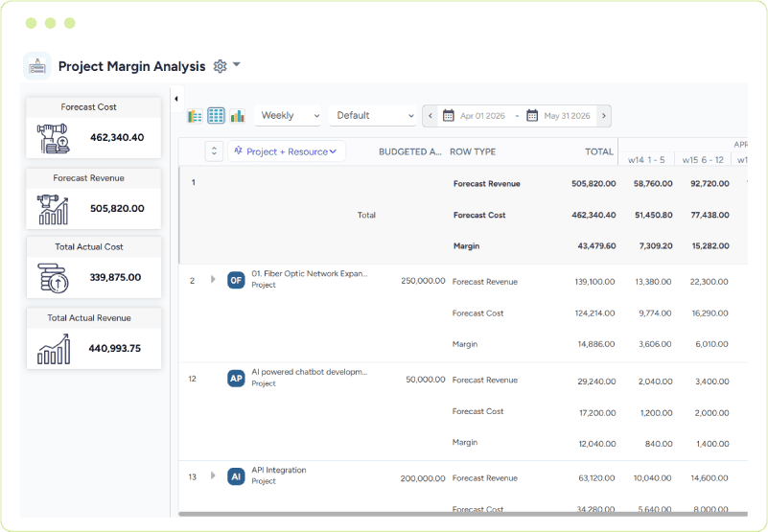Click the 29,240.00 forecast revenue cell
Viewport: 768px width, 532px height.
click(x=596, y=382)
